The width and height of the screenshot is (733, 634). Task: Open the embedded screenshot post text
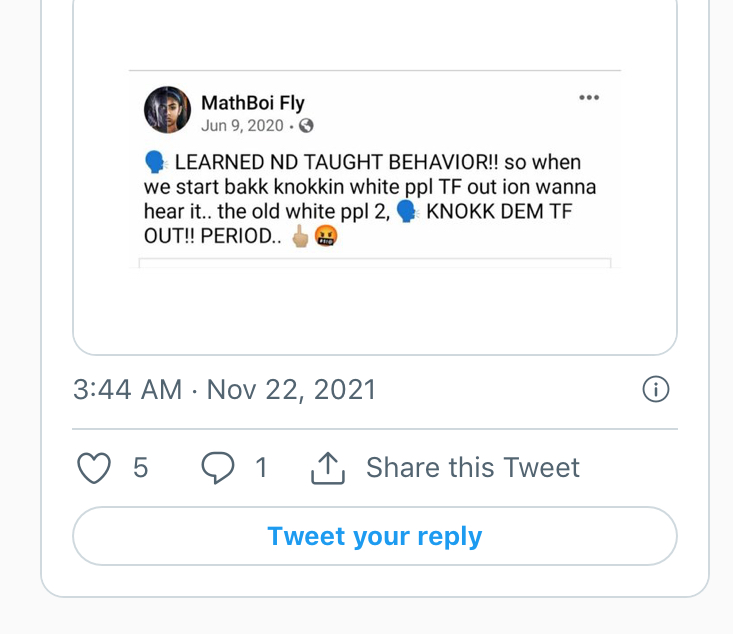(x=370, y=199)
